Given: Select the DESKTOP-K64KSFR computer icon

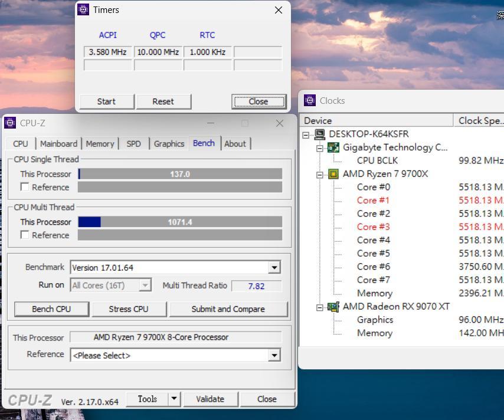Looking at the screenshot, I should click(x=320, y=134).
